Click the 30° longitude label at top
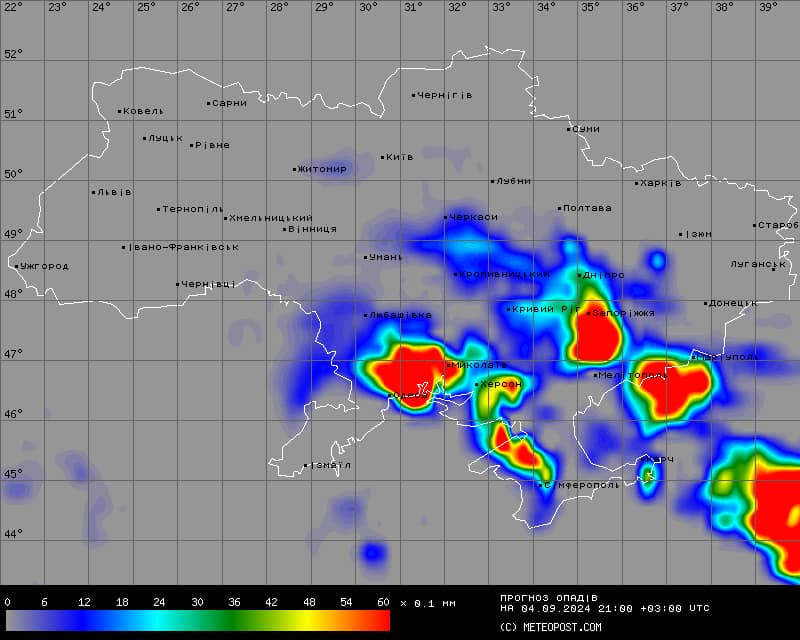Viewport: 800px width, 640px height. tap(368, 7)
